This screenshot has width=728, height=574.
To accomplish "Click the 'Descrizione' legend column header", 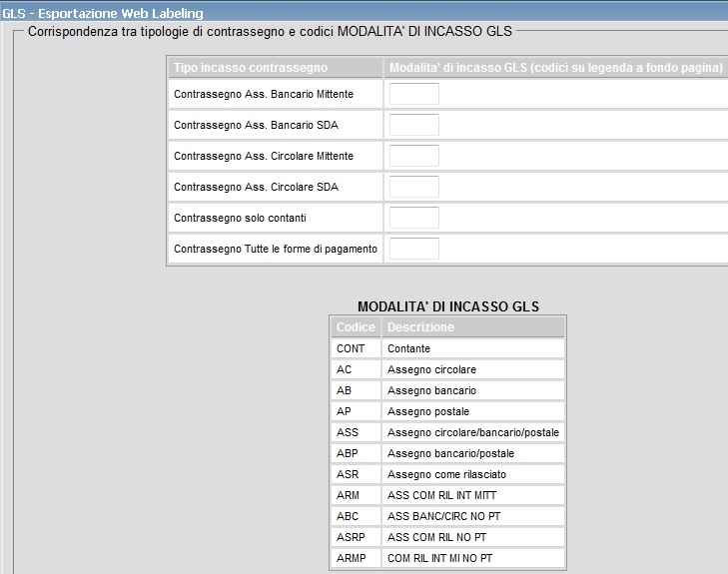I will (473, 327).
